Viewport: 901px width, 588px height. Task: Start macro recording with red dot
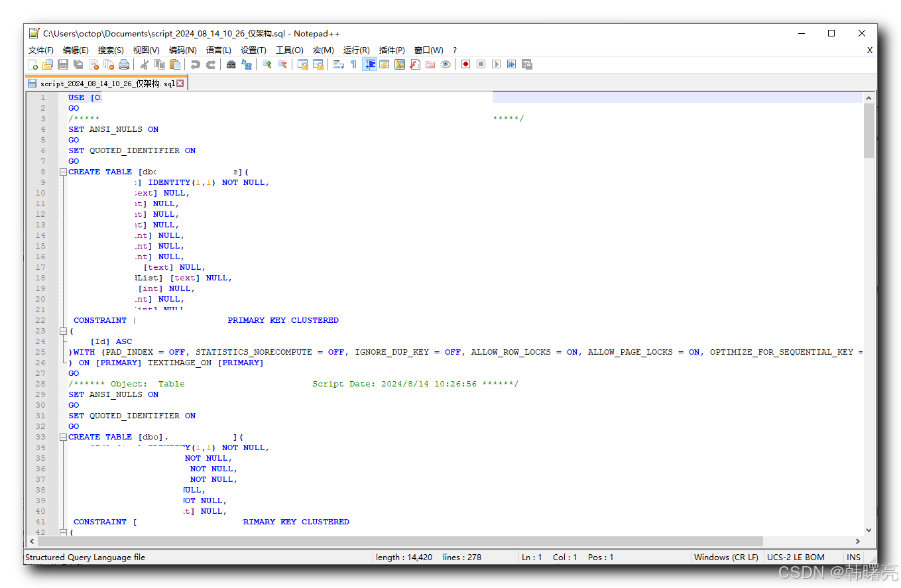coord(465,64)
